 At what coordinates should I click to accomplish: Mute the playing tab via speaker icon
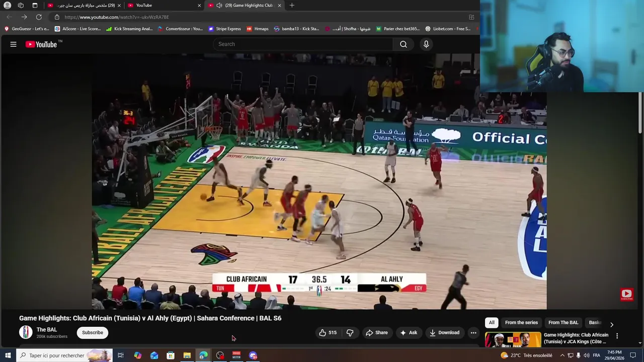[219, 6]
